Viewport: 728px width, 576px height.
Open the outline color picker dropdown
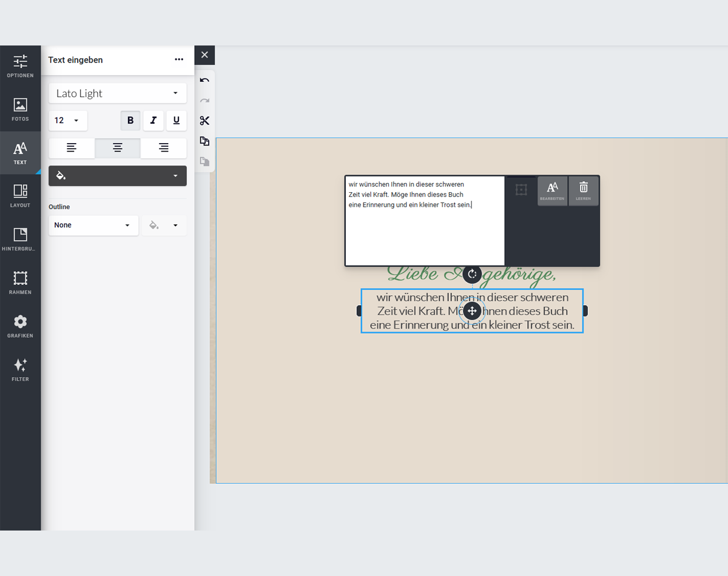click(x=164, y=225)
